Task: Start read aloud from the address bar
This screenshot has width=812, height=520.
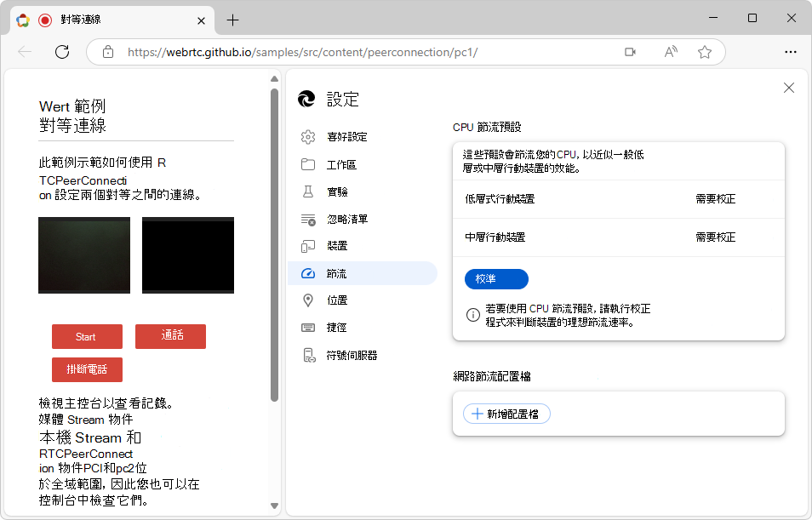Action: tap(670, 51)
